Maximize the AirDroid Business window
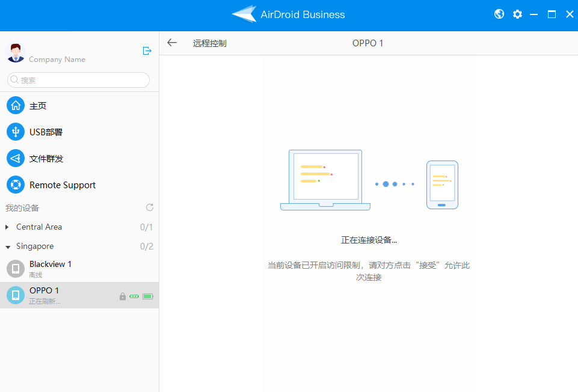This screenshot has width=578, height=392. 552,14
